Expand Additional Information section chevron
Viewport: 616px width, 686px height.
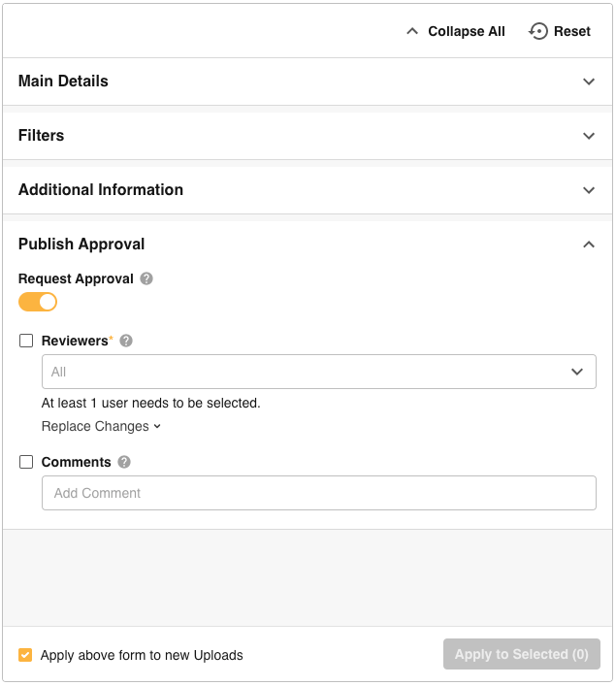(589, 190)
